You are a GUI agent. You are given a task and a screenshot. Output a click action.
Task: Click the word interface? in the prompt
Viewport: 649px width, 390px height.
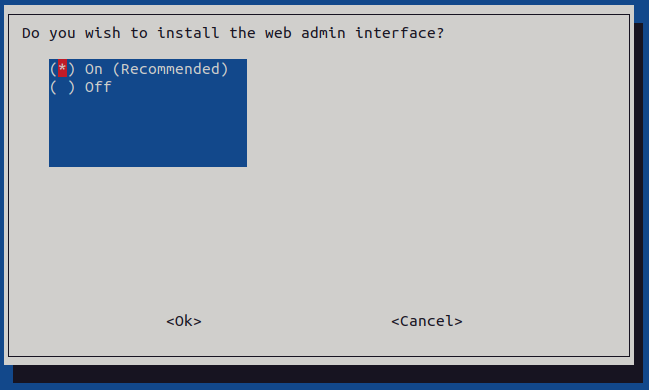(x=399, y=33)
